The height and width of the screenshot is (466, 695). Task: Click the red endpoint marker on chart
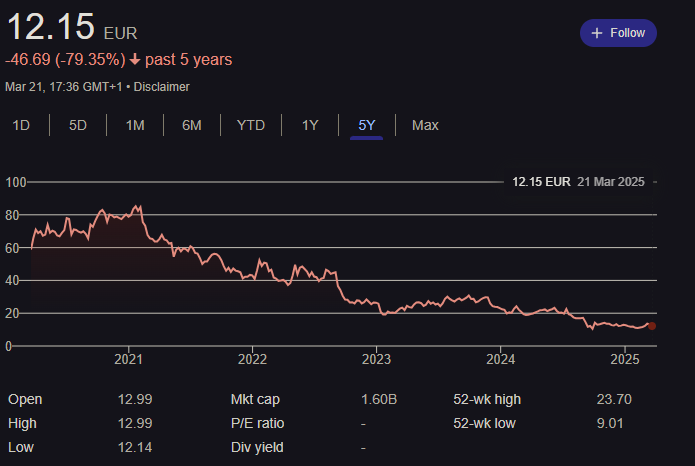click(x=652, y=326)
